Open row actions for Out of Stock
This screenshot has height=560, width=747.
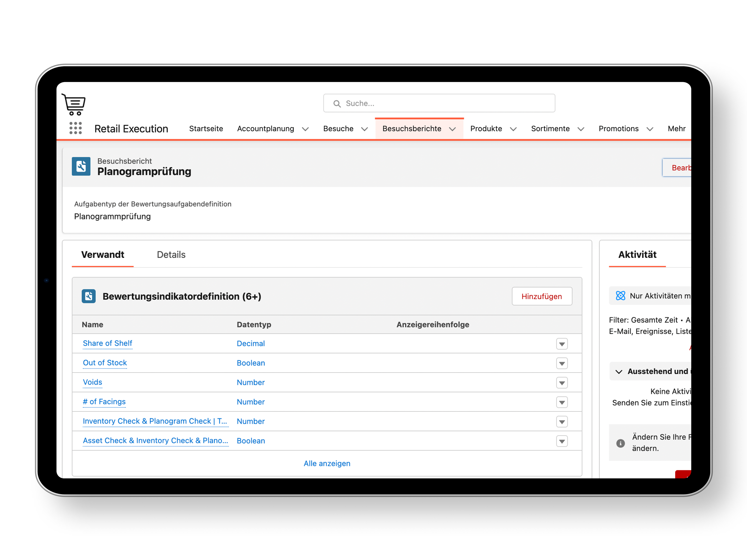[x=562, y=364]
